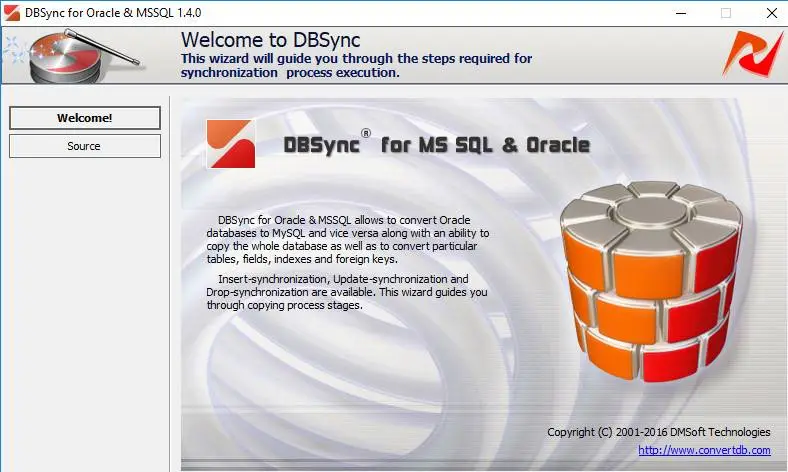The image size is (788, 472).
Task: Click the square DBSync product logo
Action: tap(231, 144)
